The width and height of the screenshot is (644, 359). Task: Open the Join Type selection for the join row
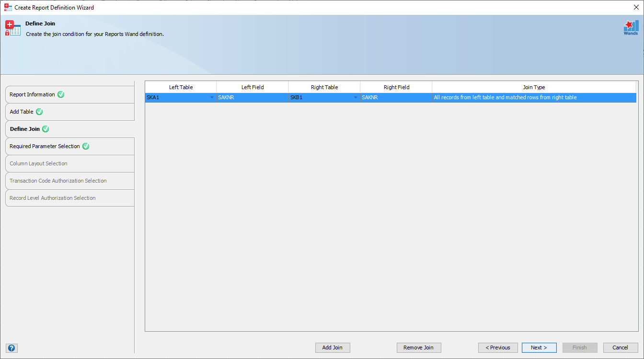point(534,97)
